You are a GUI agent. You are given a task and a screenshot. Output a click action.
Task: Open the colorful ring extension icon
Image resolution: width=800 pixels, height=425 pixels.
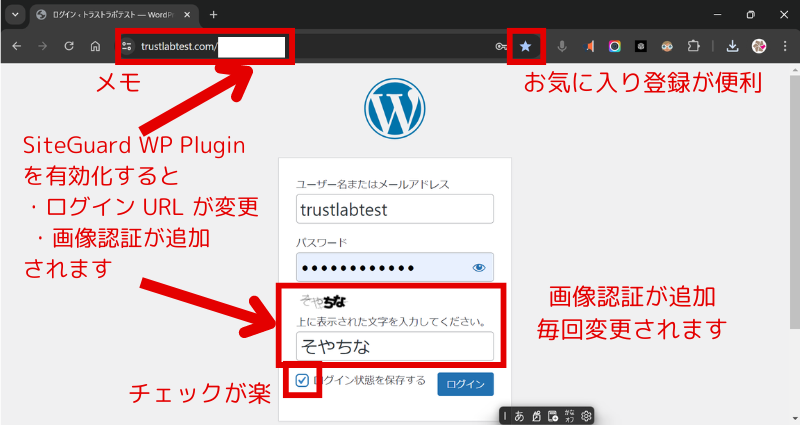(x=615, y=46)
